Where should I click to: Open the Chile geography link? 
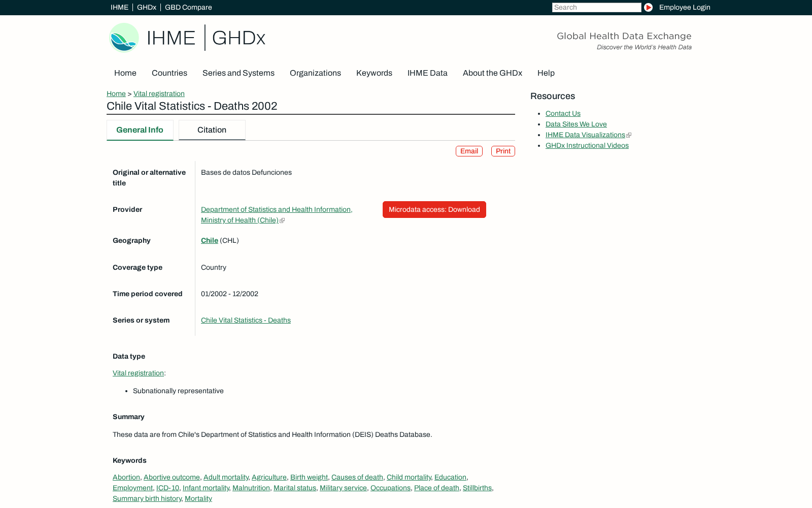(x=210, y=241)
